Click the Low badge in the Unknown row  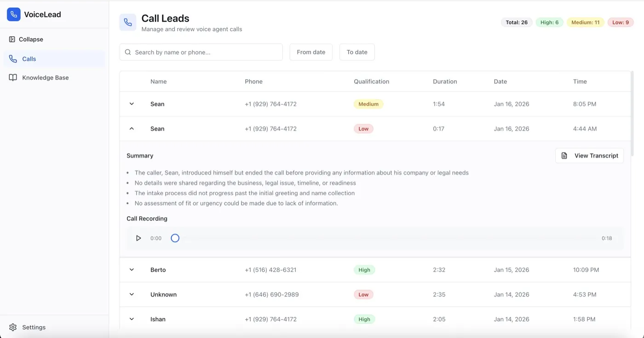coord(363,295)
